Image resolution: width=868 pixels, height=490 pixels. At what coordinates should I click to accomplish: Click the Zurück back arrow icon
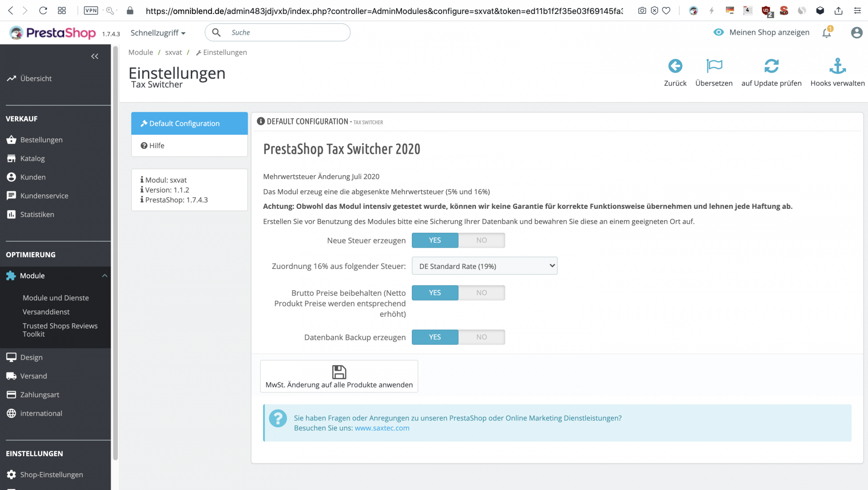pos(675,66)
